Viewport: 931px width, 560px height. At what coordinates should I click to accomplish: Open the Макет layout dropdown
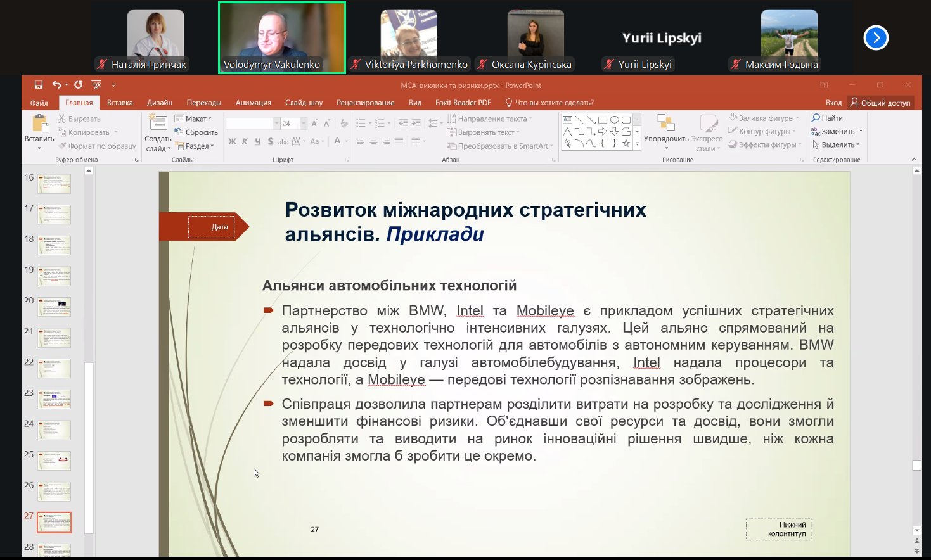pyautogui.click(x=195, y=118)
